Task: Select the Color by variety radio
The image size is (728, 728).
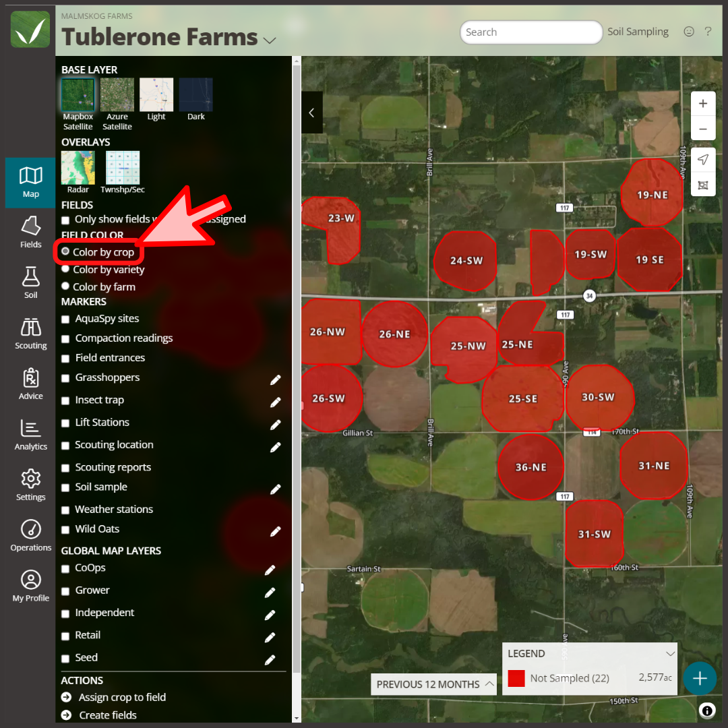Action: (65, 269)
